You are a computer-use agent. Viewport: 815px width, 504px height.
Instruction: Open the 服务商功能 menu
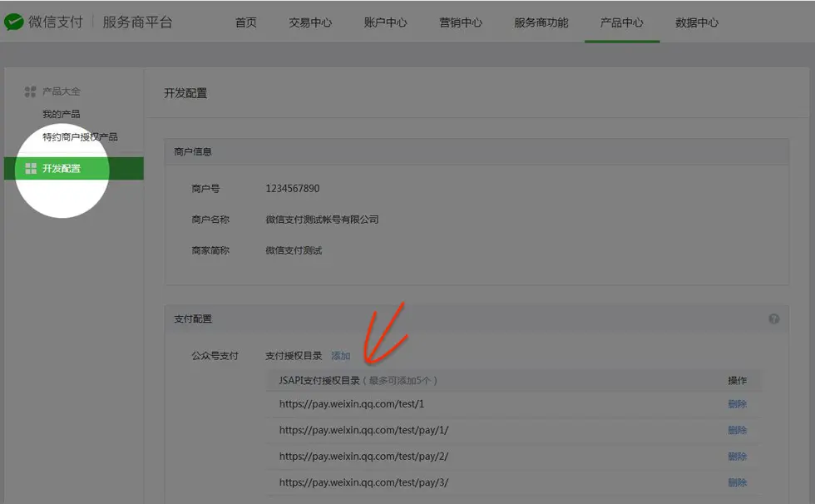coord(541,22)
